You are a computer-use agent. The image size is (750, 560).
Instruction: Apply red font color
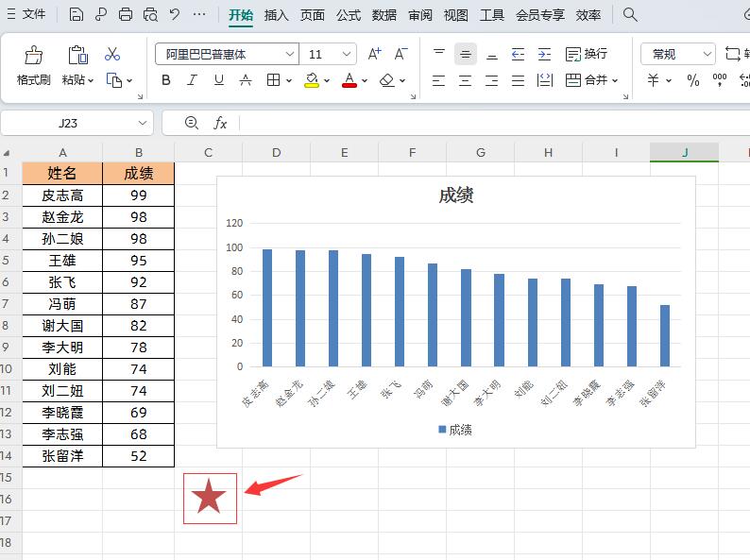coord(349,80)
